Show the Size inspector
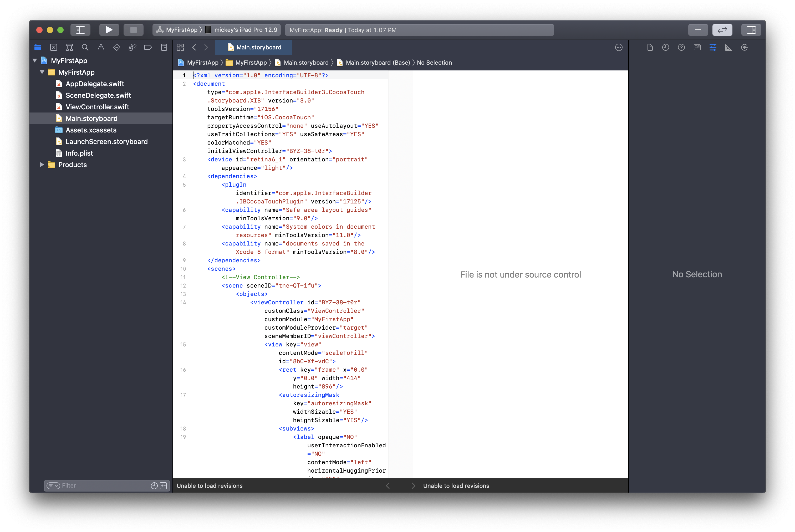This screenshot has height=532, width=795. (728, 48)
